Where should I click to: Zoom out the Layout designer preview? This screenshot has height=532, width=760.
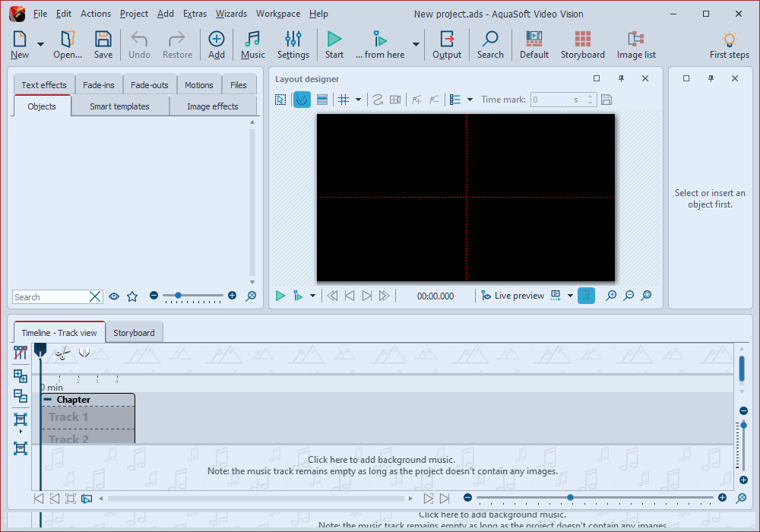tap(629, 296)
